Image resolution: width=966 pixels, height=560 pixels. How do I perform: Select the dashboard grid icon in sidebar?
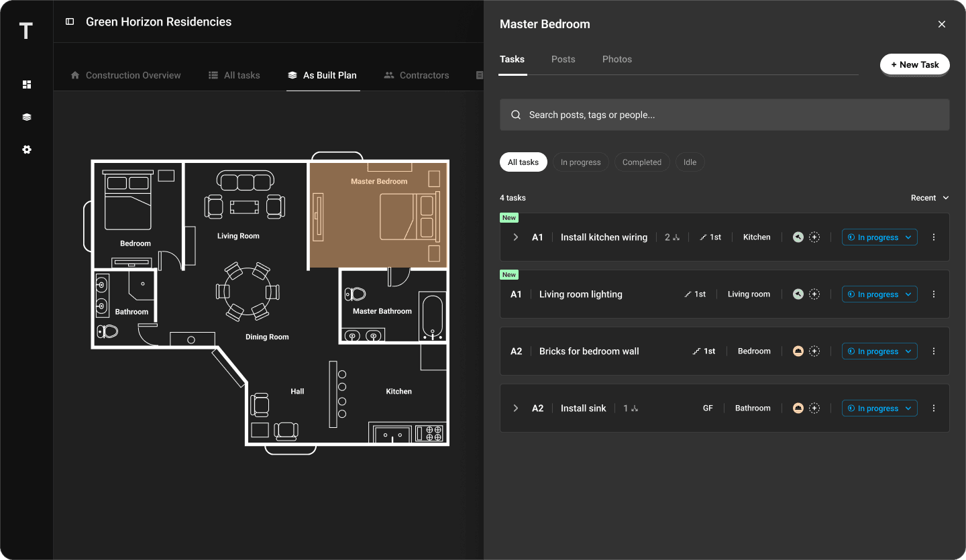click(x=27, y=85)
